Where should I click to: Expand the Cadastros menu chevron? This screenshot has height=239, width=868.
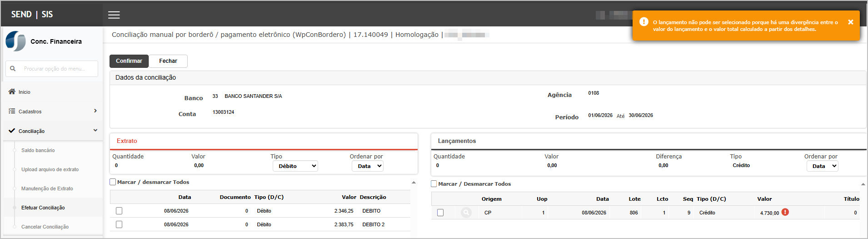click(x=95, y=111)
